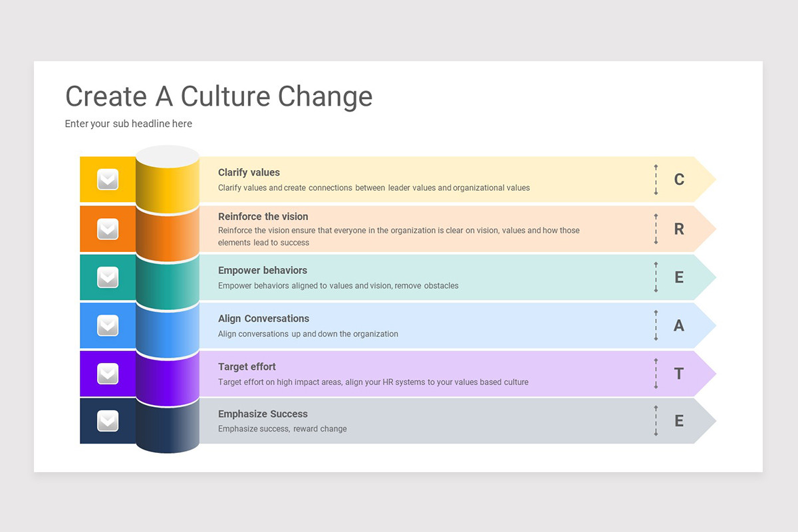Click the envelope icon on the orange block
The width and height of the screenshot is (798, 532).
(x=108, y=229)
